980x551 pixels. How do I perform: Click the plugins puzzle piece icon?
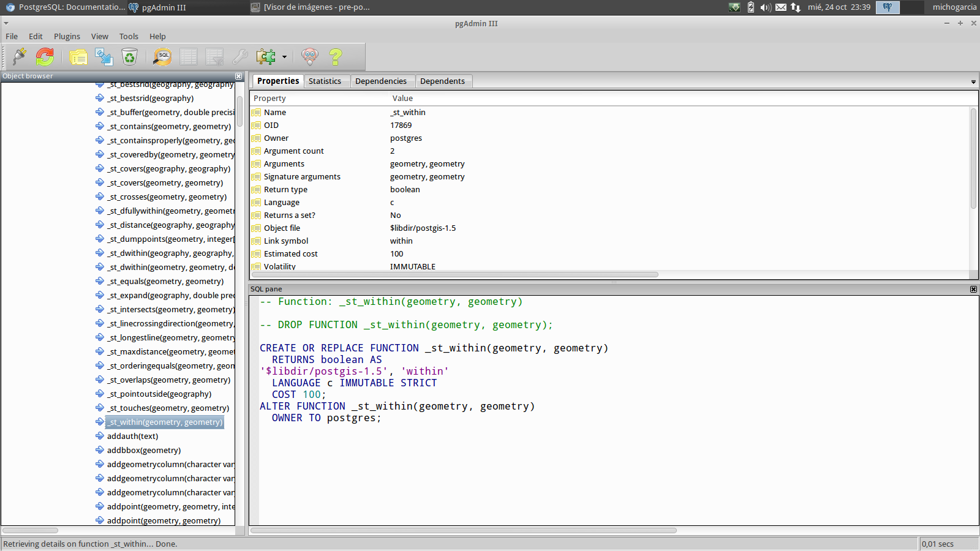(x=266, y=57)
